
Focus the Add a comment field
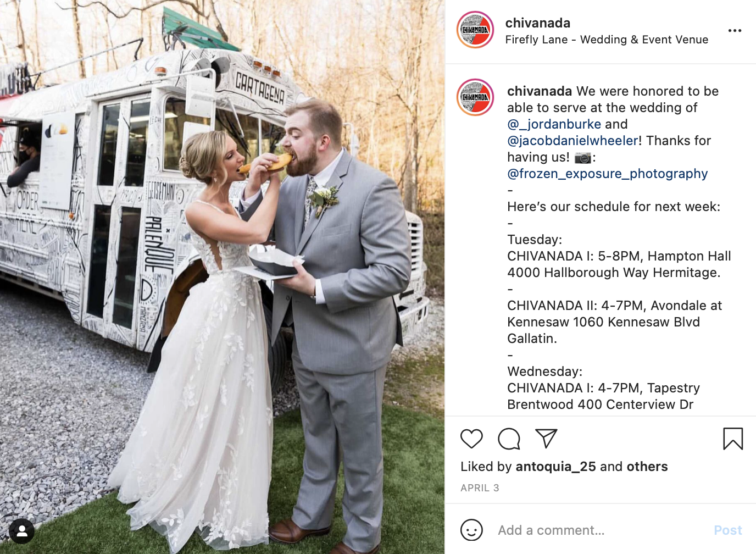602,530
